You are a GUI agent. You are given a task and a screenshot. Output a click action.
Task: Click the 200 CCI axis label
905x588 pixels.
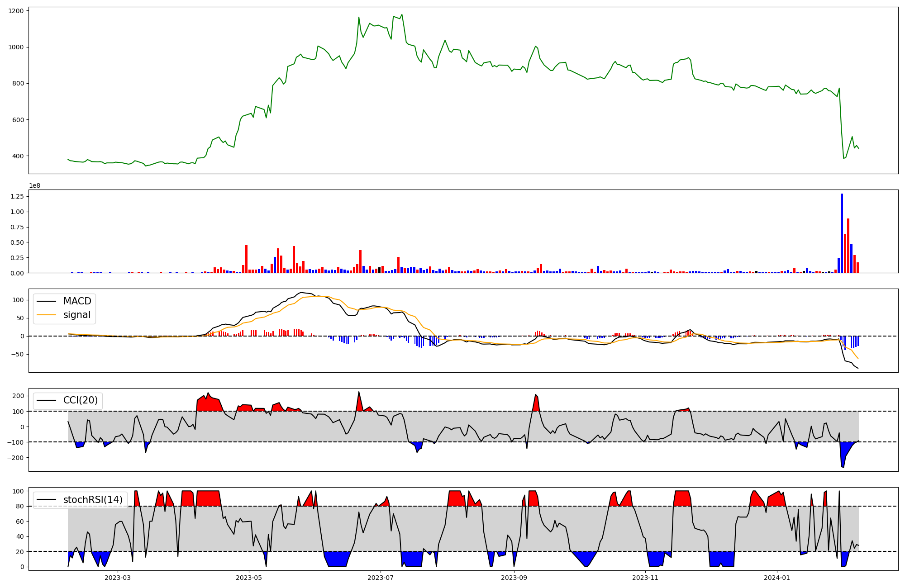[x=19, y=396]
